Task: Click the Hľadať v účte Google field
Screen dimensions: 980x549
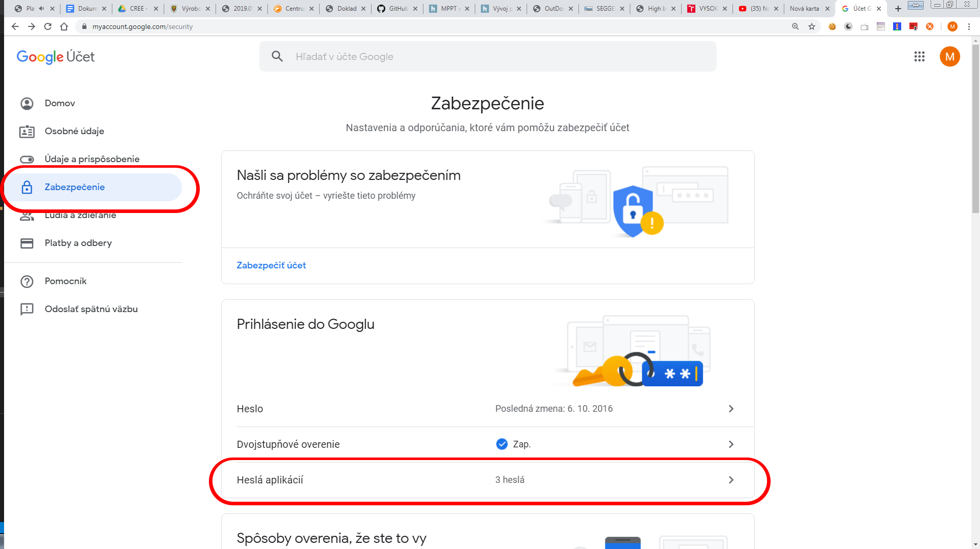Action: coord(488,56)
